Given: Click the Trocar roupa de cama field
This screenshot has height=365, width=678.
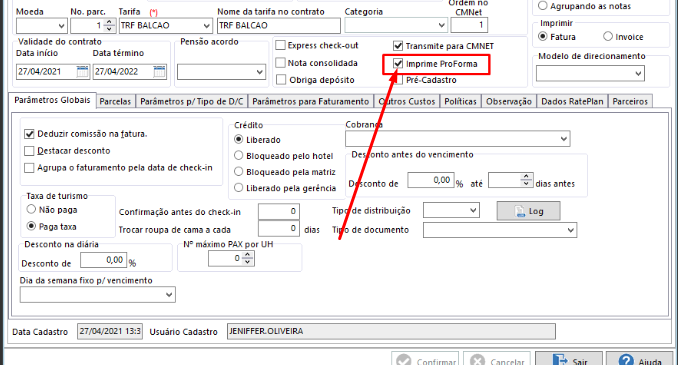Looking at the screenshot, I should point(279,228).
